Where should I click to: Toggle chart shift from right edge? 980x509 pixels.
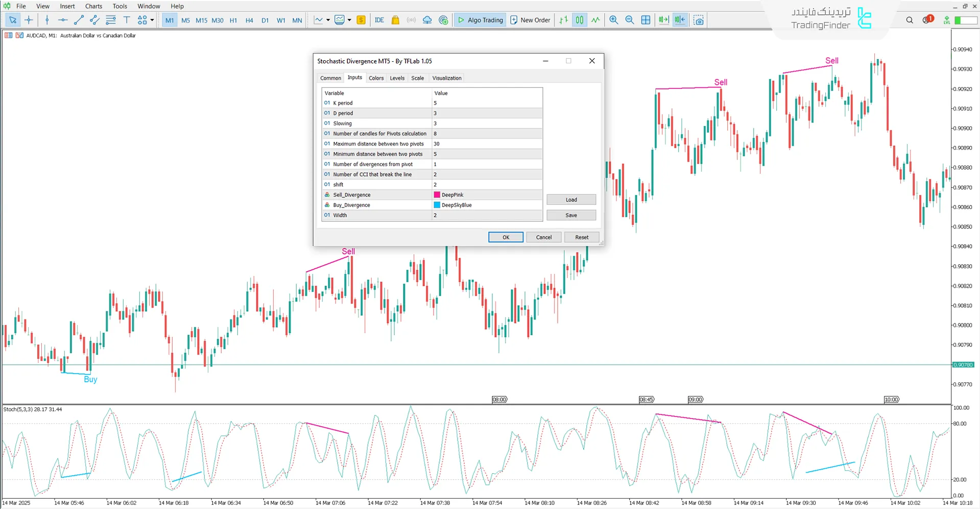pyautogui.click(x=680, y=20)
